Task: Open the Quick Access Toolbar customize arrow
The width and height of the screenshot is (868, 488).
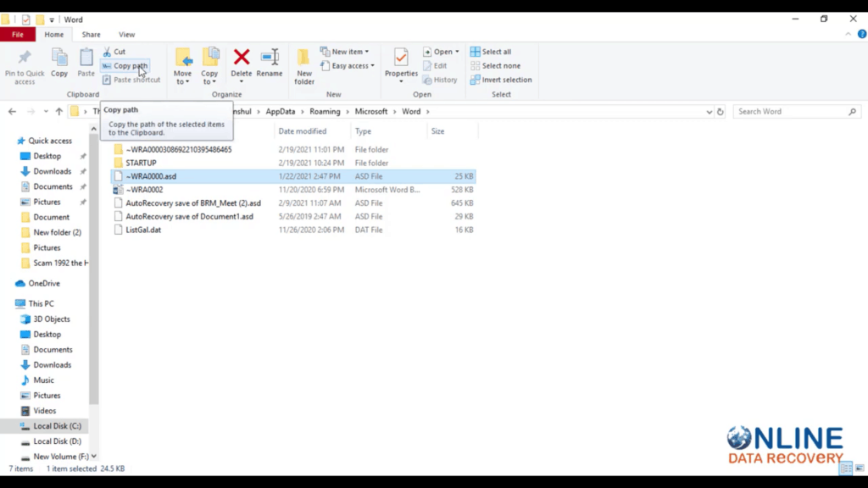Action: coord(52,20)
